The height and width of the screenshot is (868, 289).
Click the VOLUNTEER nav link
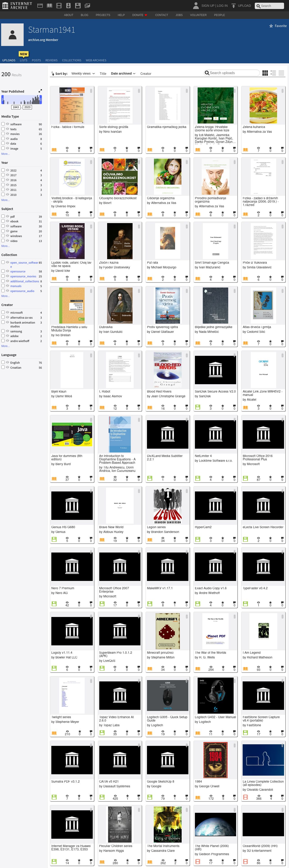(198, 15)
